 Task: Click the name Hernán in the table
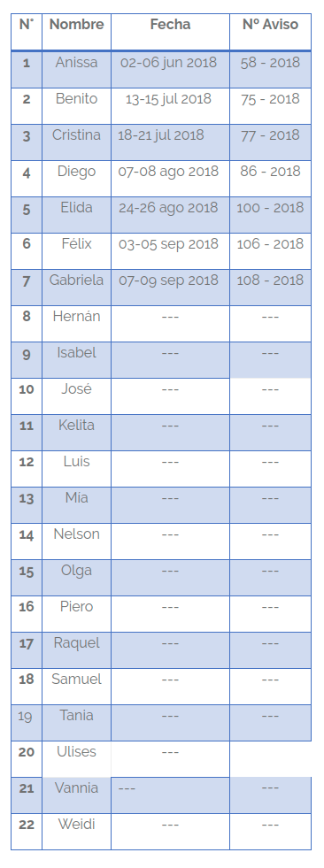point(76,317)
